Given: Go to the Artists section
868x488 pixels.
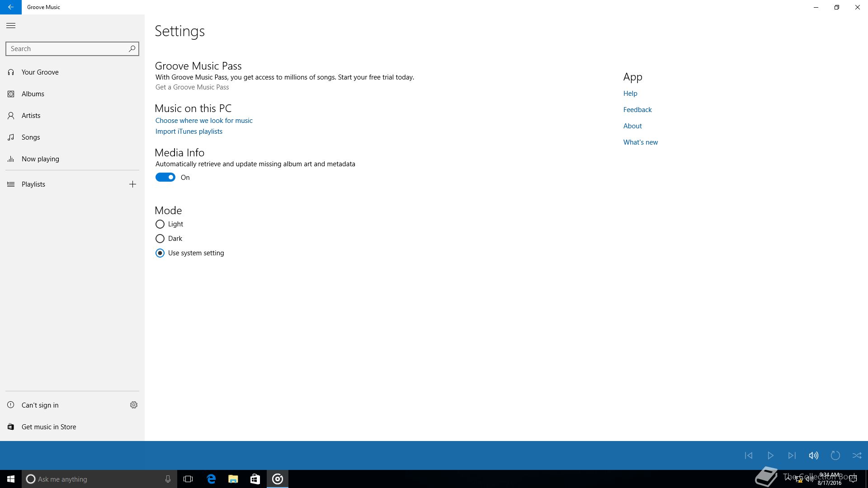Looking at the screenshot, I should (72, 116).
